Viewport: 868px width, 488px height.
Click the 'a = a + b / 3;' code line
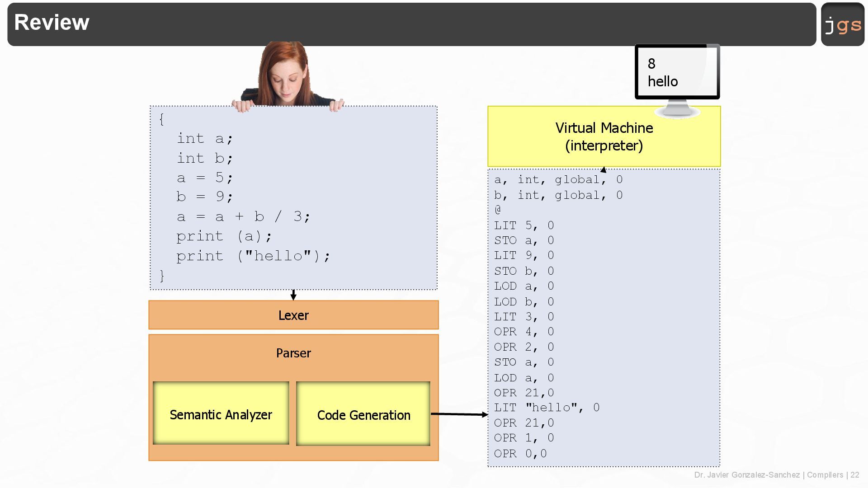(x=243, y=216)
